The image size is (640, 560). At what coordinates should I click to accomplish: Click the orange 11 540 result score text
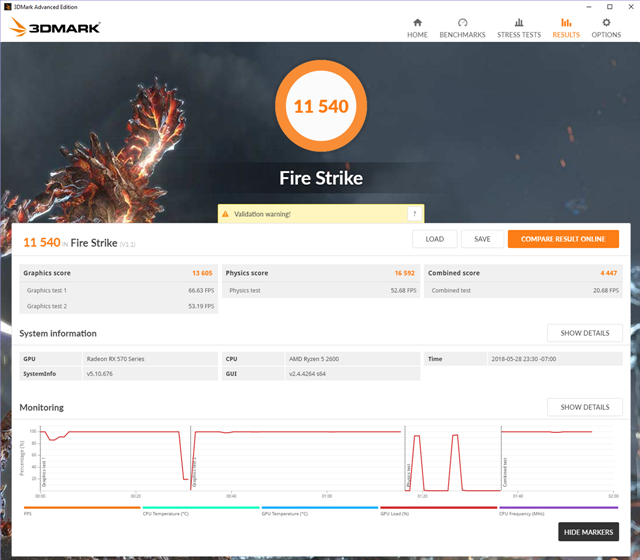pyautogui.click(x=42, y=242)
